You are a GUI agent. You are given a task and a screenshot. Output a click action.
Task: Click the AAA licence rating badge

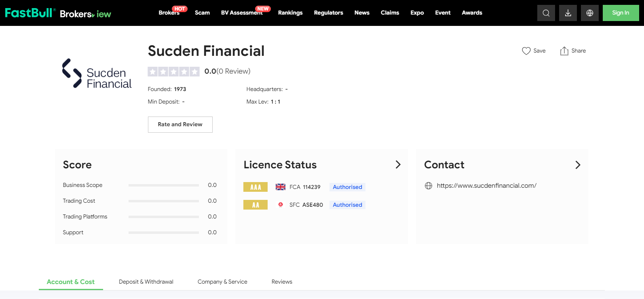point(255,187)
